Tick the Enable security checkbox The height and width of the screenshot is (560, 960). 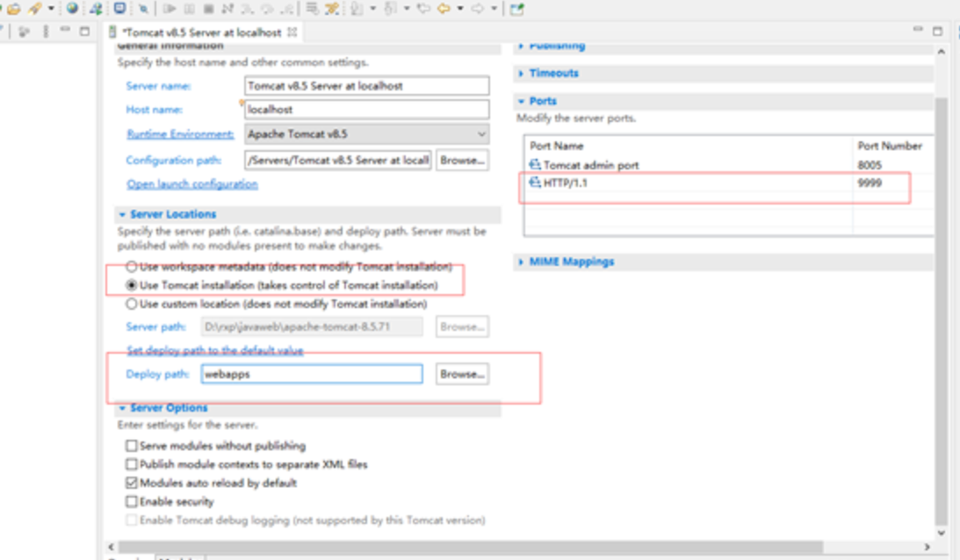click(131, 501)
